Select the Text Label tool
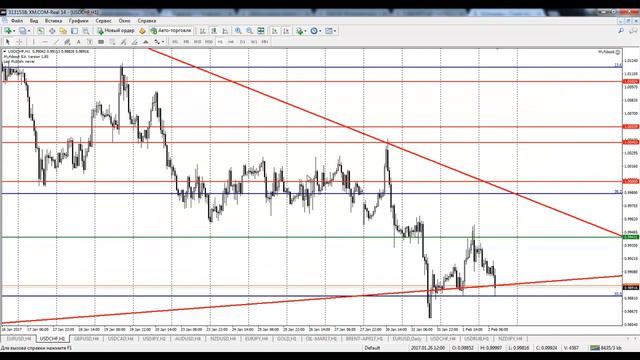 tap(90, 42)
